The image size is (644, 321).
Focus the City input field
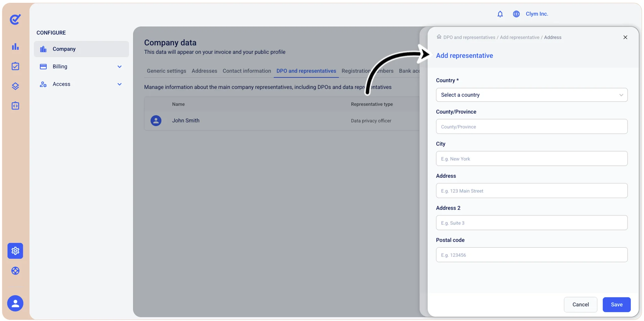[x=531, y=159]
